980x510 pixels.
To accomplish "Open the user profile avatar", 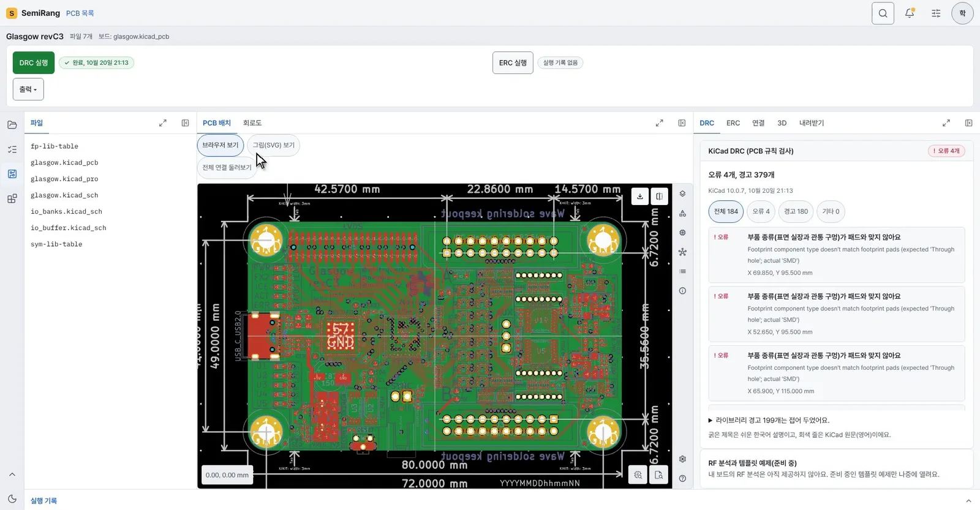I will pos(962,13).
